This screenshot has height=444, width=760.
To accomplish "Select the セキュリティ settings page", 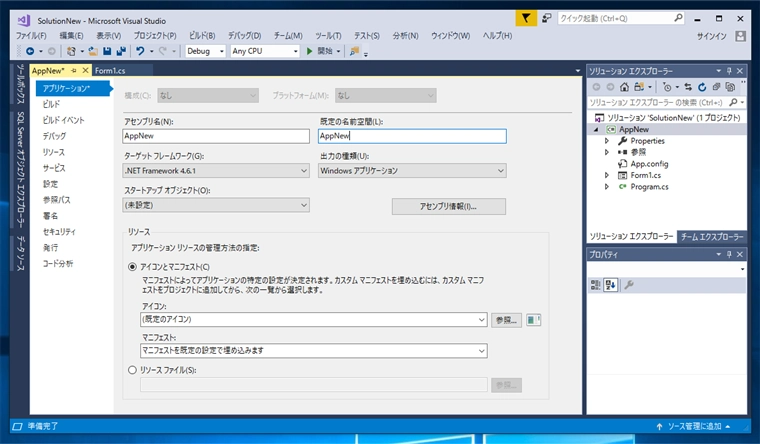I will [59, 232].
